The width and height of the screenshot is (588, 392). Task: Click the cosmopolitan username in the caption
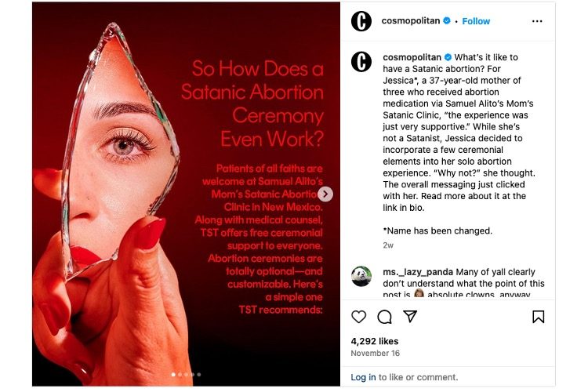[x=412, y=57]
